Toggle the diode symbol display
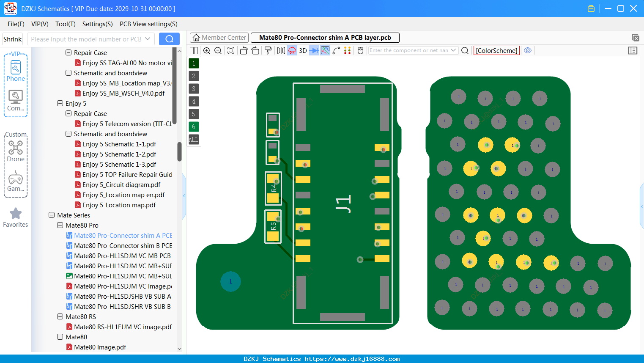 pyautogui.click(x=314, y=51)
